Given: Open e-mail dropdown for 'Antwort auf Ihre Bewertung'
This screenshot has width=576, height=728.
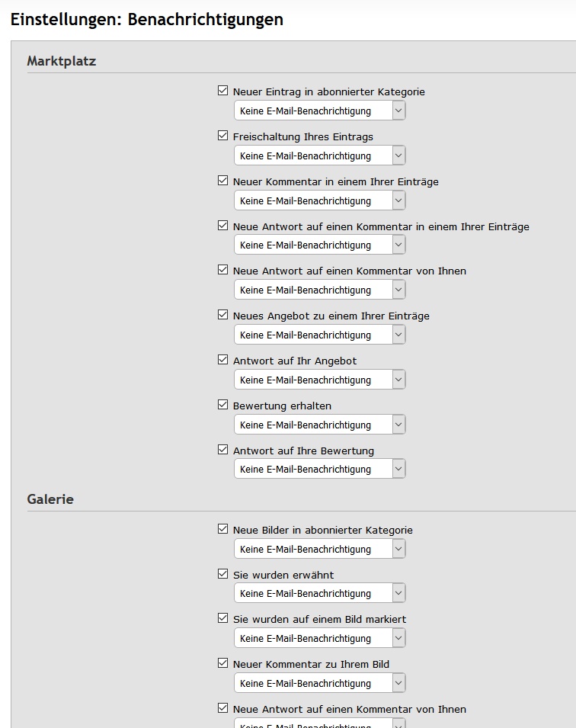Looking at the screenshot, I should tap(319, 469).
